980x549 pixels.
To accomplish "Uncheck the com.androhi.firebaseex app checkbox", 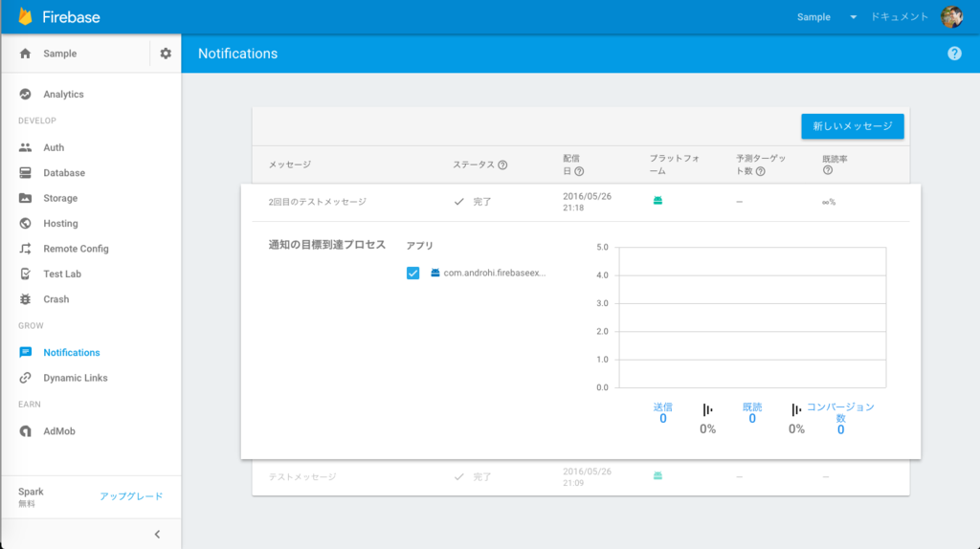I will click(413, 273).
